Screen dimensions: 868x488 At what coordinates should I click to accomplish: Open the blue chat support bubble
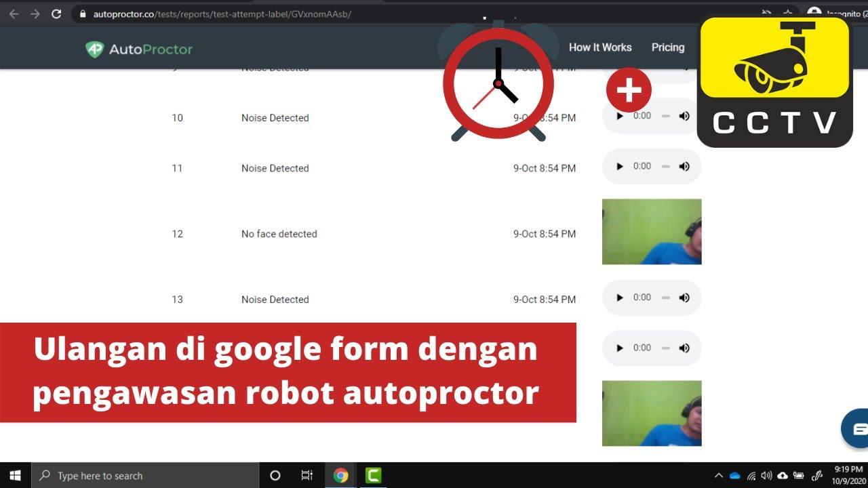pyautogui.click(x=856, y=428)
